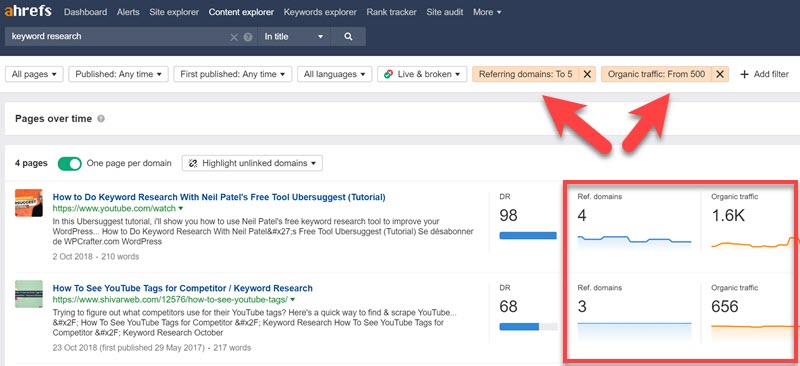Open How To See YouTube Tags result title
Viewport: 800px width, 366px height.
[183, 288]
